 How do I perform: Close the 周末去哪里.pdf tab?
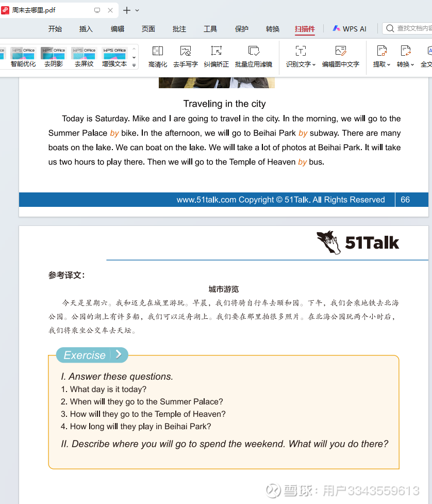pos(110,10)
